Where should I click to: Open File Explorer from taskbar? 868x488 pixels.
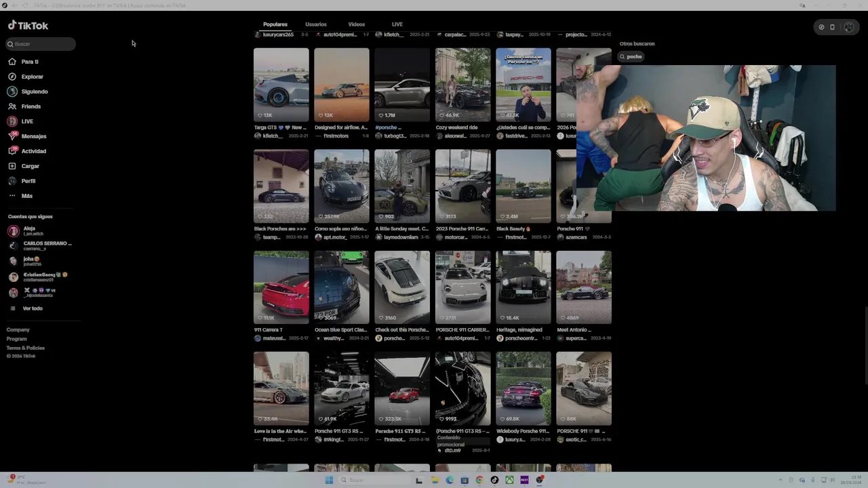[435, 480]
